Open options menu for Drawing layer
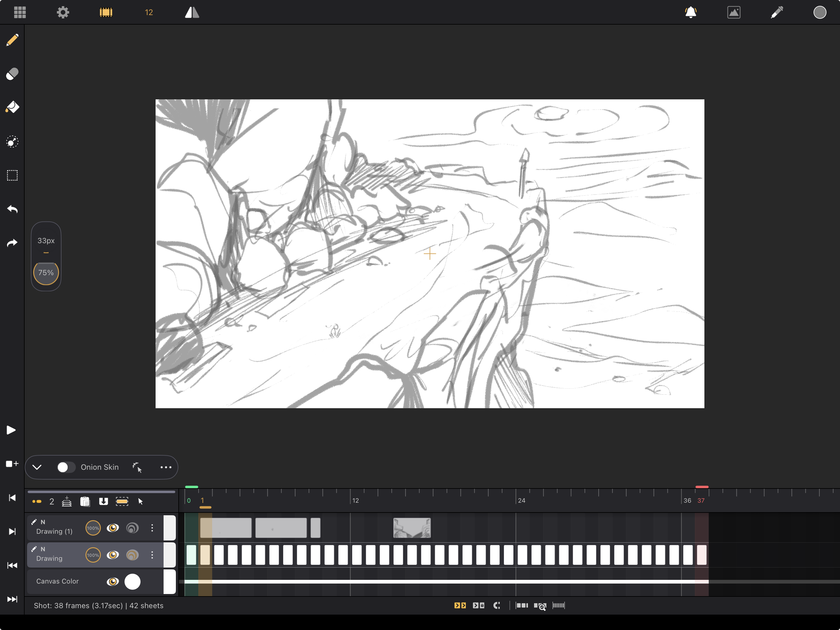 coord(152,555)
